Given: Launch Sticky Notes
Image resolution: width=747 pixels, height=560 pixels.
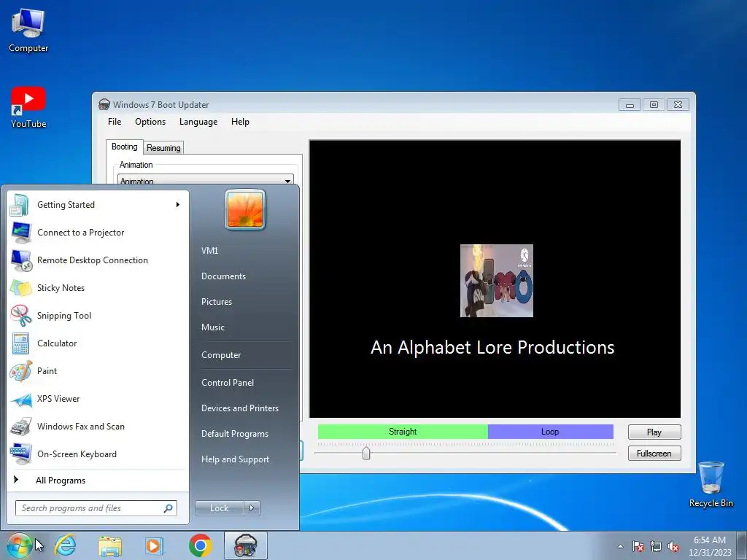Looking at the screenshot, I should tap(98, 287).
